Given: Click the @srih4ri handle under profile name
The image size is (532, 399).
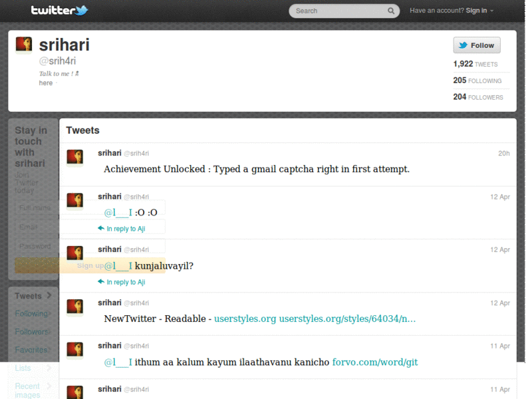Looking at the screenshot, I should tap(57, 61).
